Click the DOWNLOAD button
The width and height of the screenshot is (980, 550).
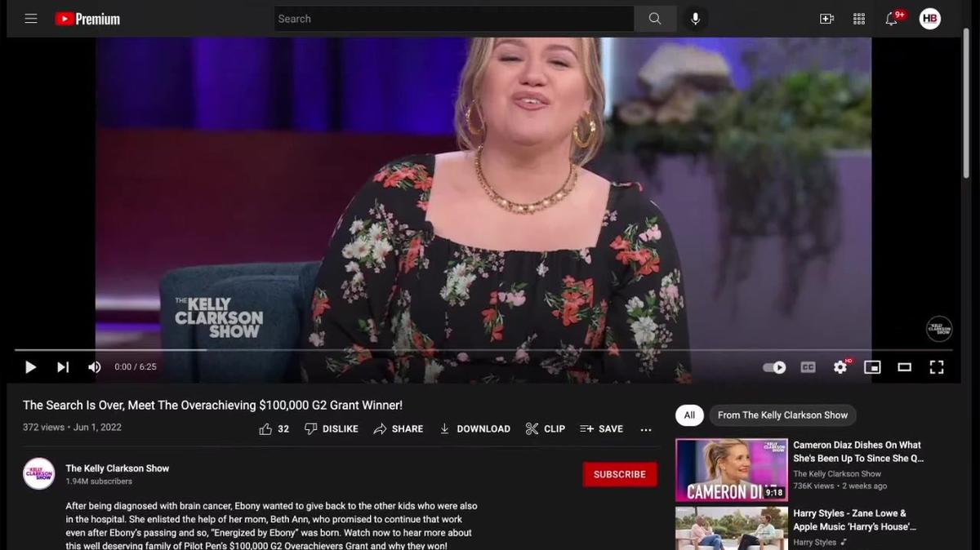(x=474, y=428)
